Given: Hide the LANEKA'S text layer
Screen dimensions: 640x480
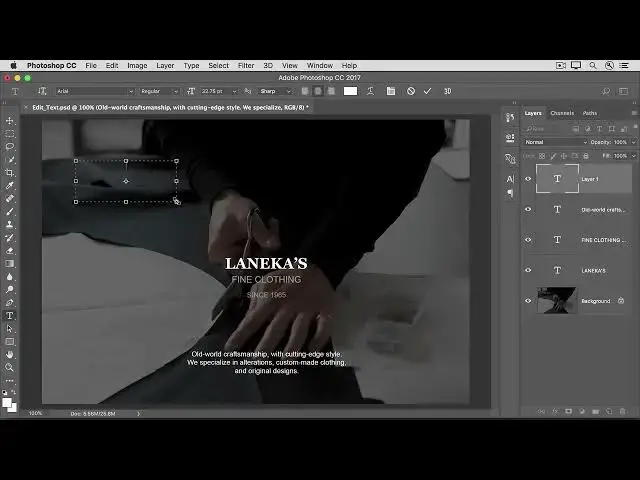Looking at the screenshot, I should [x=528, y=270].
